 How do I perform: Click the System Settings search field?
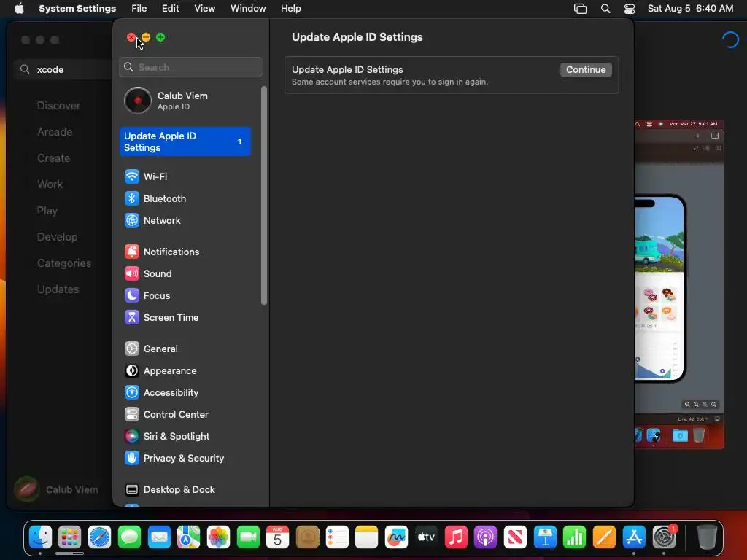tap(190, 67)
